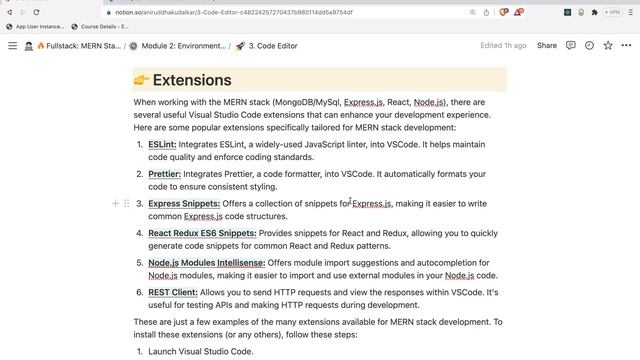
Task: Open the Notion sidebar hamburger menu
Action: (13, 46)
